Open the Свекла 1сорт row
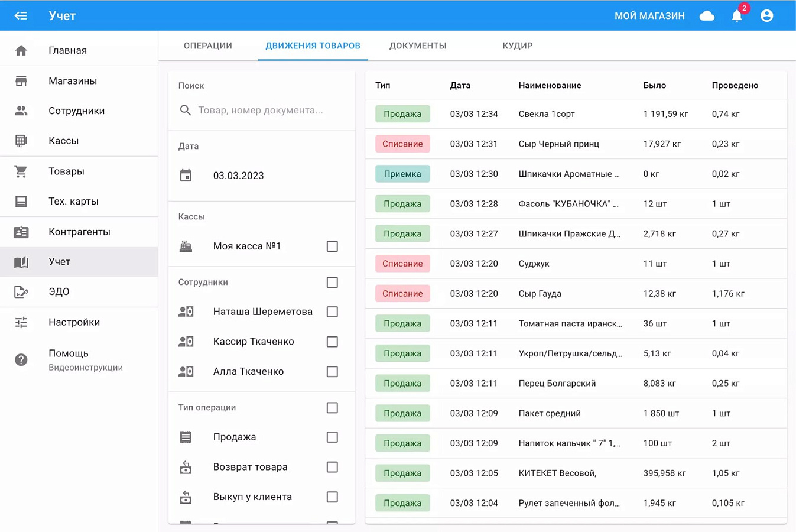 click(576, 114)
